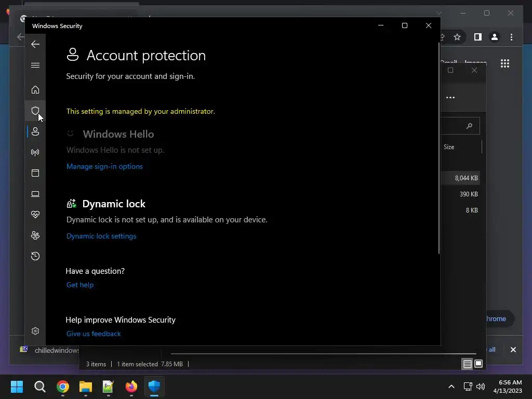Viewport: 532px width, 399px height.
Task: Switch File Explorer to details view
Action: pyautogui.click(x=467, y=364)
